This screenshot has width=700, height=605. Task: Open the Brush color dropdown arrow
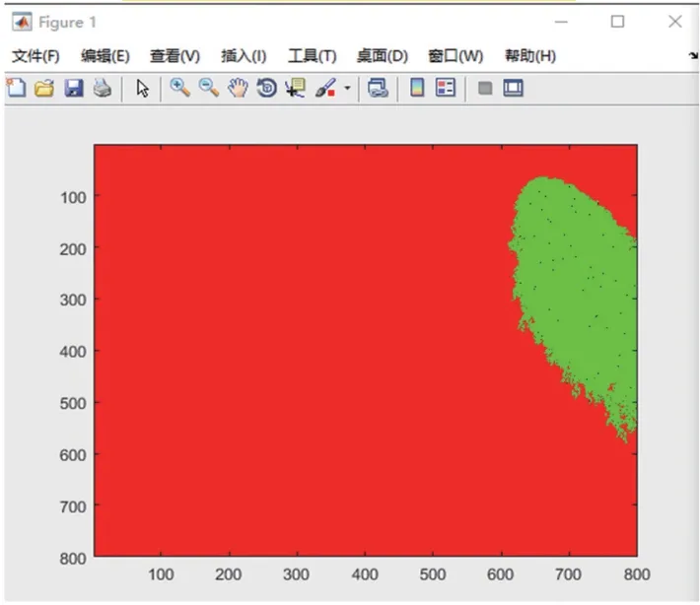pos(347,88)
